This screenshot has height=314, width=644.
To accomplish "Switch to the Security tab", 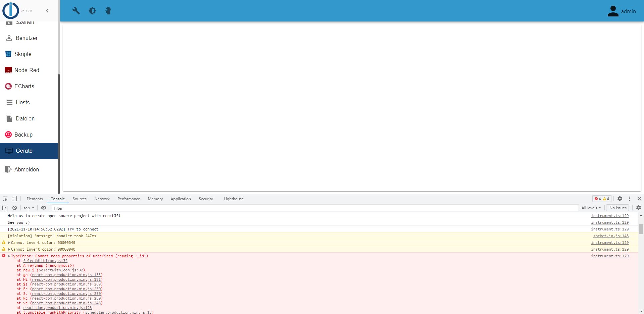I will pos(206,199).
